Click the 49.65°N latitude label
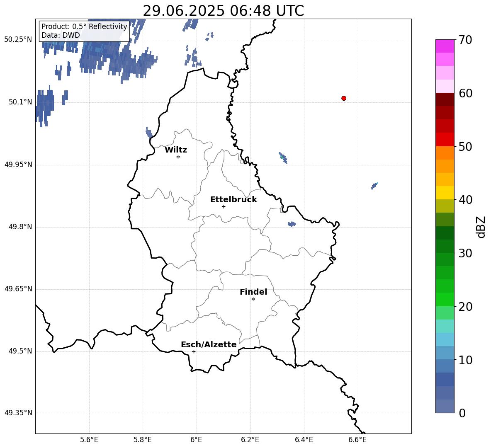The width and height of the screenshot is (491, 448). click(x=18, y=289)
